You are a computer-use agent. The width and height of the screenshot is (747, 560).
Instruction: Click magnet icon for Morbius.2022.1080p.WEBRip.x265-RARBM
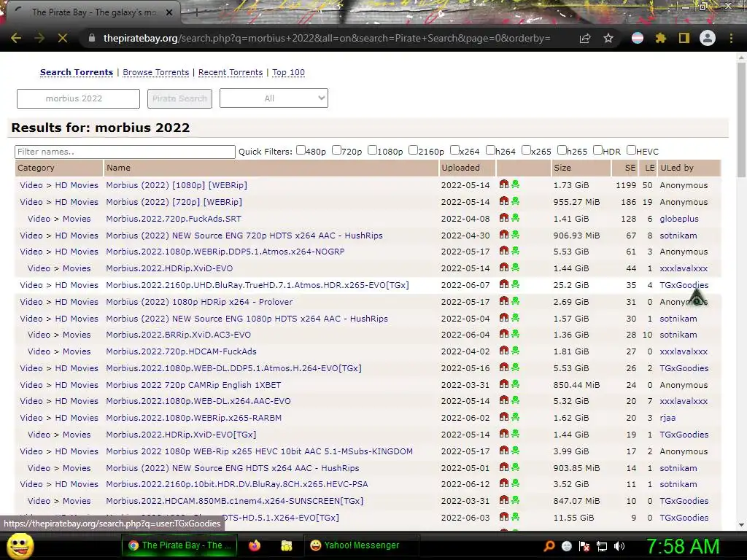click(x=504, y=416)
